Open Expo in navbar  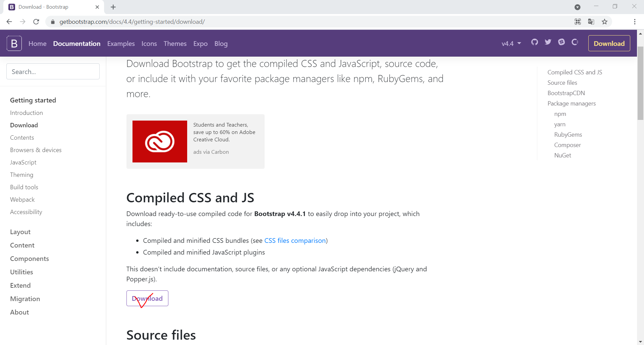point(201,44)
